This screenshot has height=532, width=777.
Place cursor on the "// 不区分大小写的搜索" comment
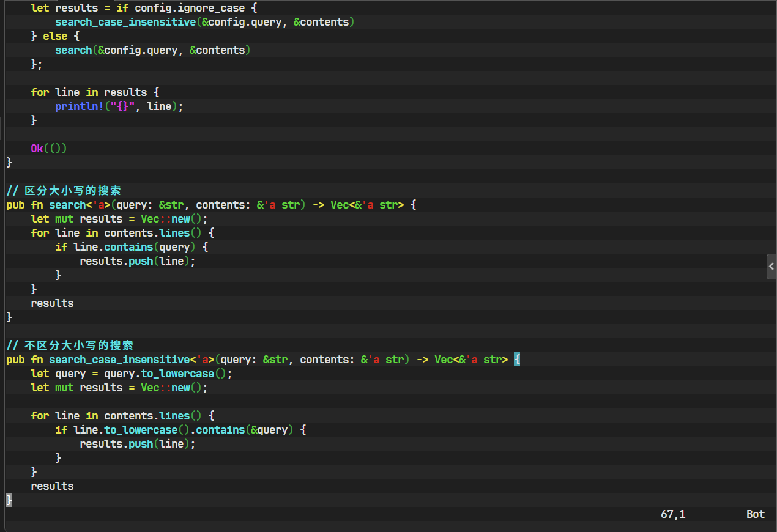(70, 345)
